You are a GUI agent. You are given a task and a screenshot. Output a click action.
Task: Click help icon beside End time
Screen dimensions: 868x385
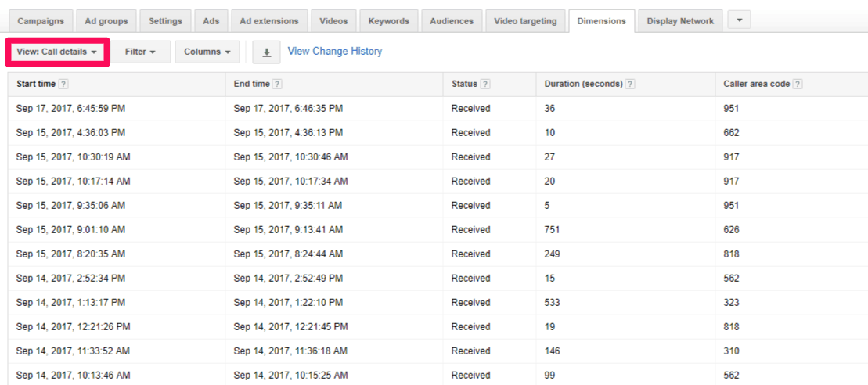(277, 85)
